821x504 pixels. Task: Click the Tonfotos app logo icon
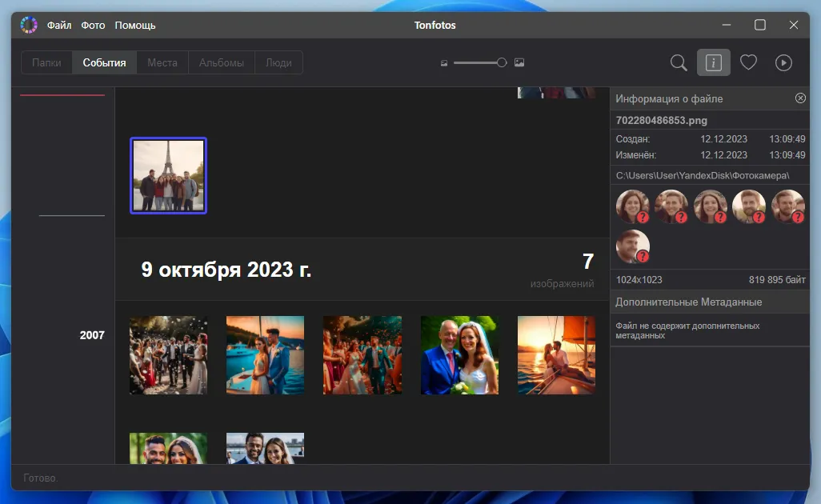[29, 25]
